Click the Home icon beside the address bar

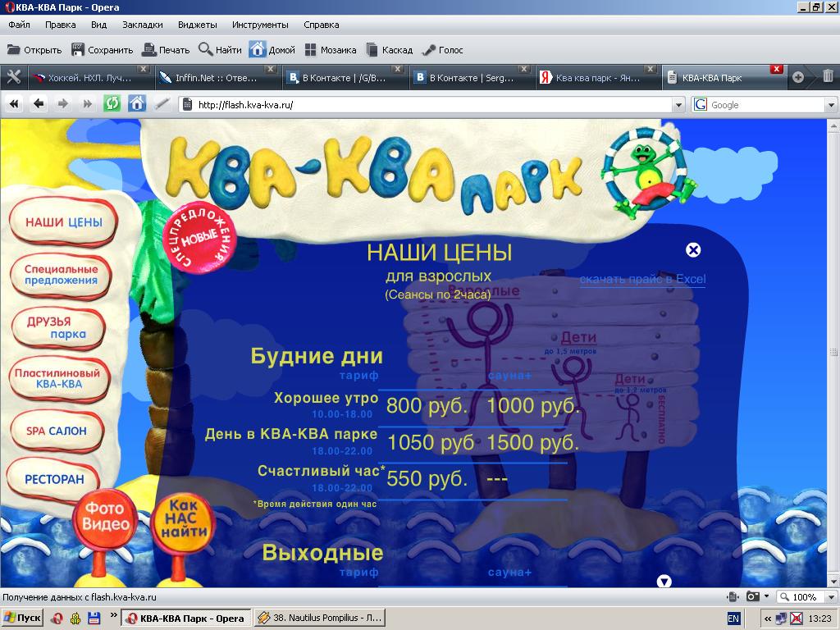click(137, 104)
